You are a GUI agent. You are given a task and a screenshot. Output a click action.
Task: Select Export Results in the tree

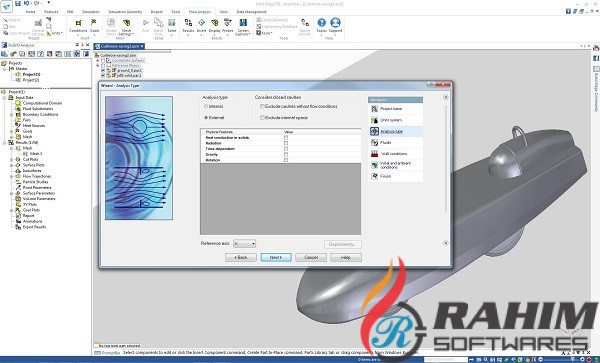34,227
